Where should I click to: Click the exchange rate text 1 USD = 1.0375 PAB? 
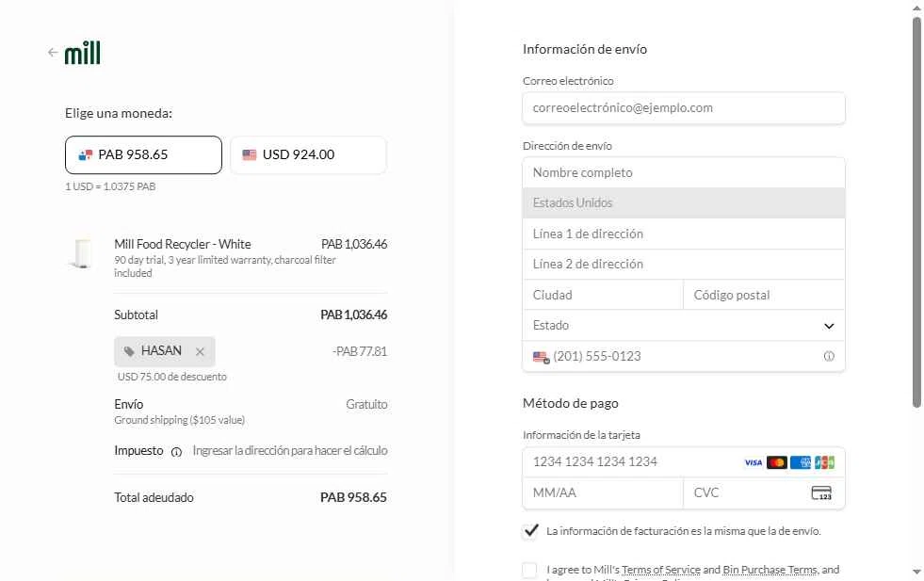pos(110,186)
